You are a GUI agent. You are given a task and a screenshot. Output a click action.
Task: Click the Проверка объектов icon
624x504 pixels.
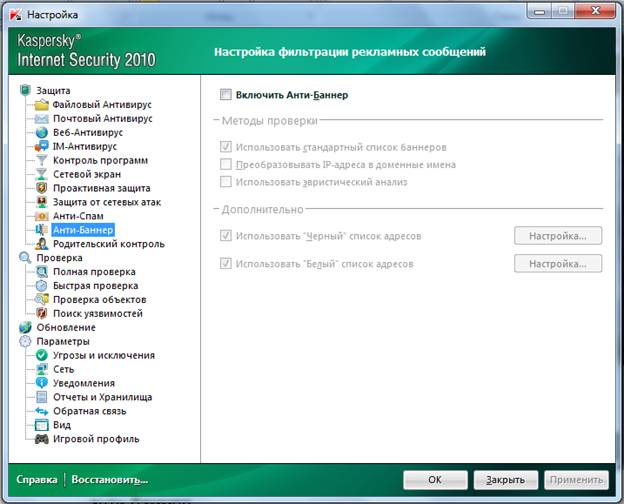tap(41, 300)
